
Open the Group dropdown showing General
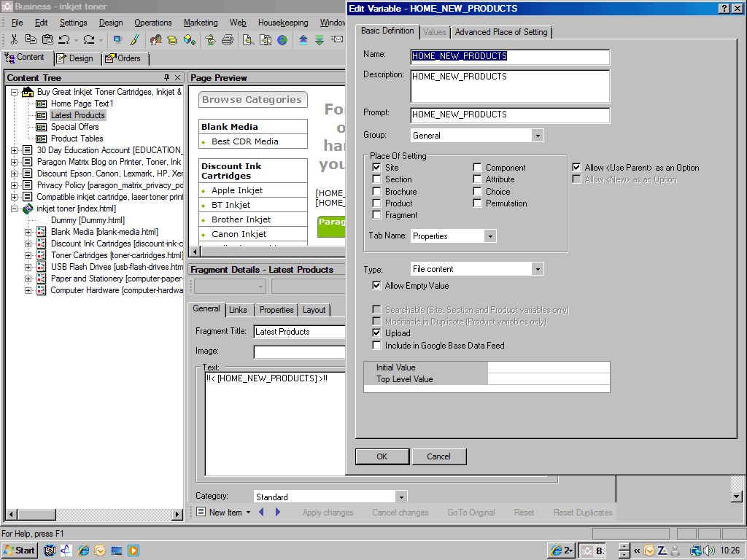pos(538,136)
